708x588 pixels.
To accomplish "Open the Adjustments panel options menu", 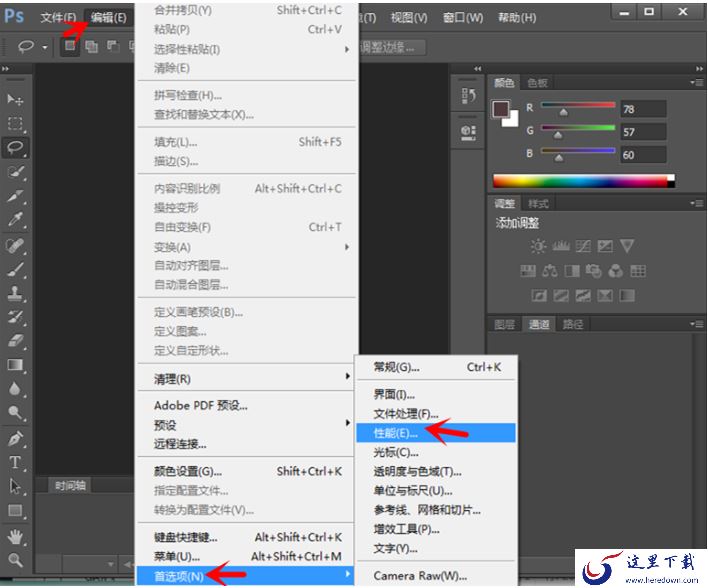I will click(x=698, y=204).
